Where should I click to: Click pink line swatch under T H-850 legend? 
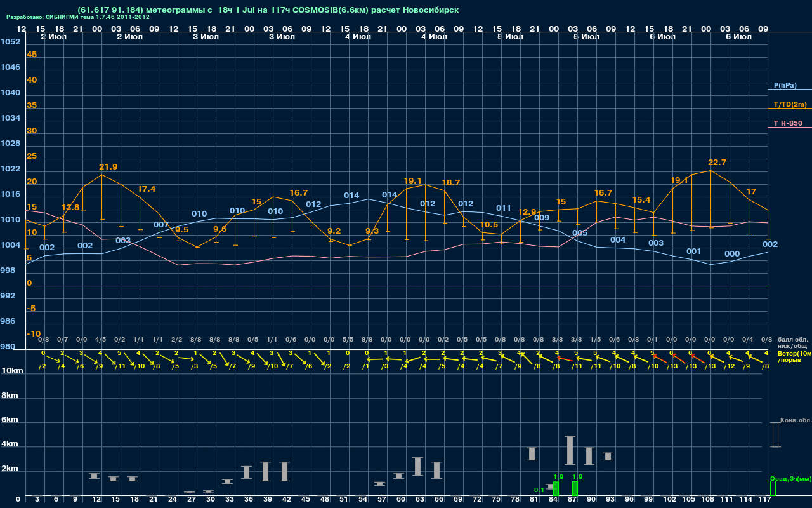point(789,128)
